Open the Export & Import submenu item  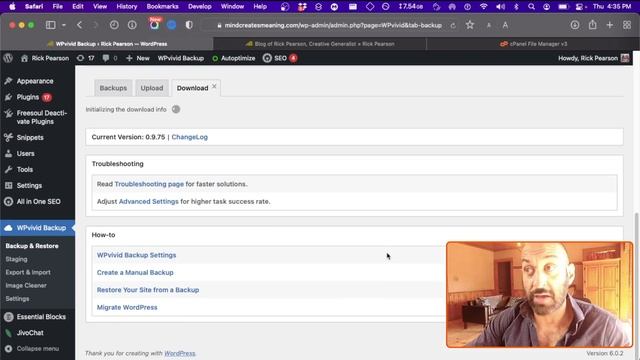tap(28, 272)
